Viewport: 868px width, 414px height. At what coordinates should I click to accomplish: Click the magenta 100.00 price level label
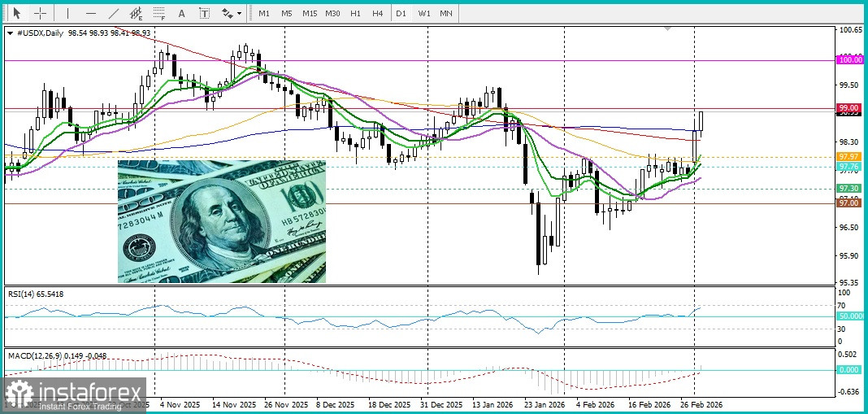tap(850, 60)
